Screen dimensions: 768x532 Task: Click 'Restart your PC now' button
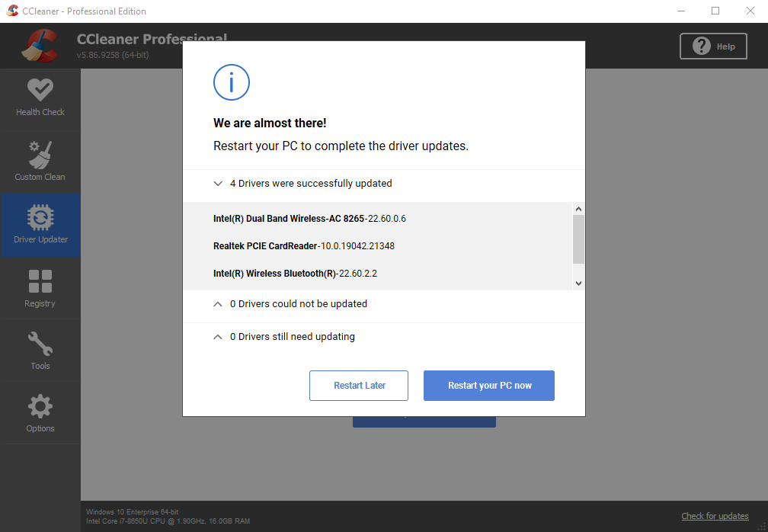[x=489, y=386]
